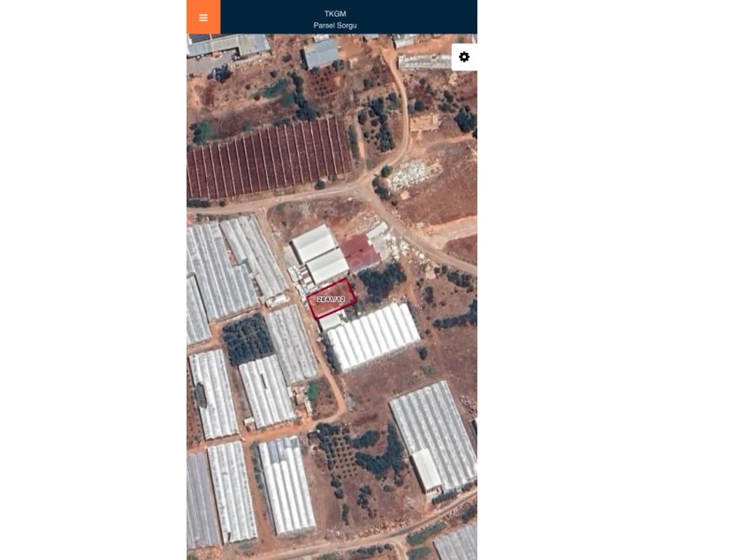The height and width of the screenshot is (560, 747).
Task: Click the tall white greenhouse at bottom center
Action: [286, 486]
